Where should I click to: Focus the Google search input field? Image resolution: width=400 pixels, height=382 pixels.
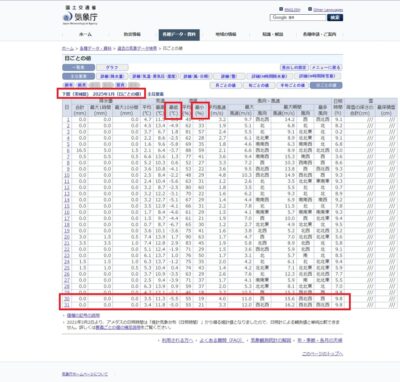click(298, 18)
